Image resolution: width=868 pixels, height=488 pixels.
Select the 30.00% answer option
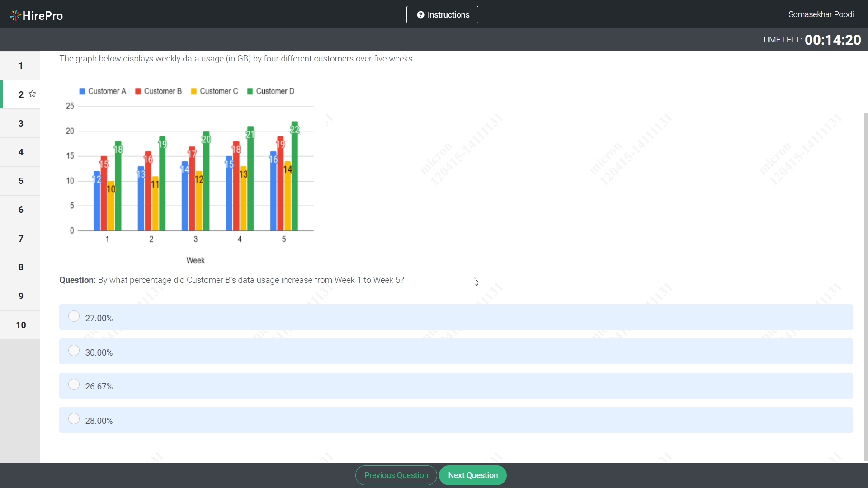(x=456, y=352)
